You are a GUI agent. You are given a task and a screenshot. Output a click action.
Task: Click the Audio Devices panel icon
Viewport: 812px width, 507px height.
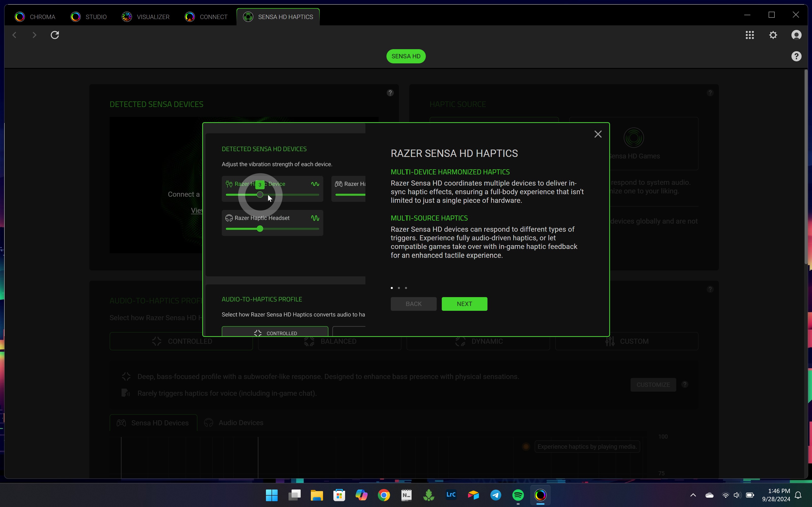click(x=209, y=422)
